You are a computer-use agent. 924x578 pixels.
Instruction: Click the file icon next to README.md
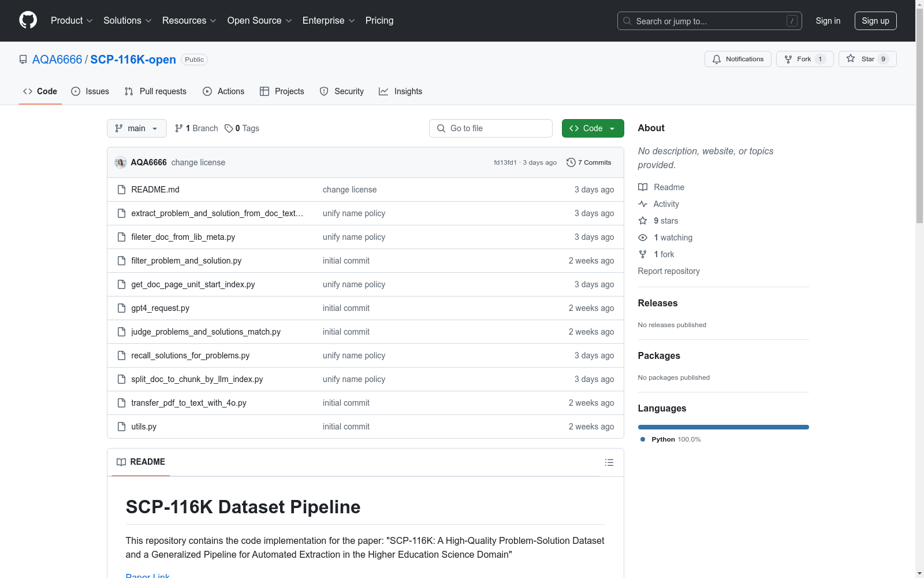[x=121, y=190]
